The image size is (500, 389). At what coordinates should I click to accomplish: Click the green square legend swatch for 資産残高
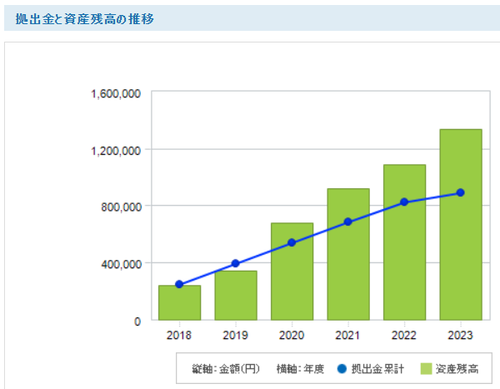[426, 369]
